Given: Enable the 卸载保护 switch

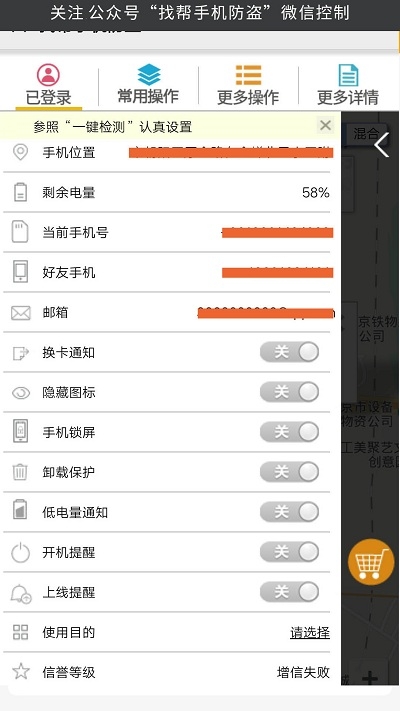Looking at the screenshot, I should pyautogui.click(x=289, y=472).
